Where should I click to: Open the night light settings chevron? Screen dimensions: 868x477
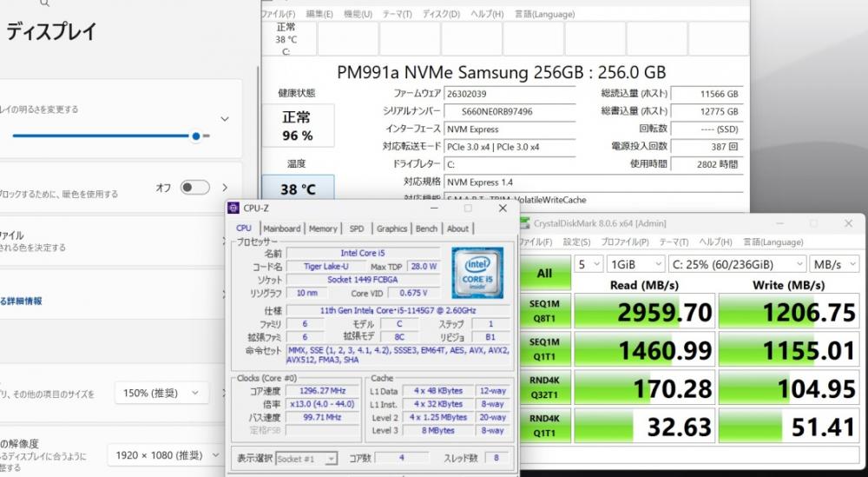[x=225, y=188]
